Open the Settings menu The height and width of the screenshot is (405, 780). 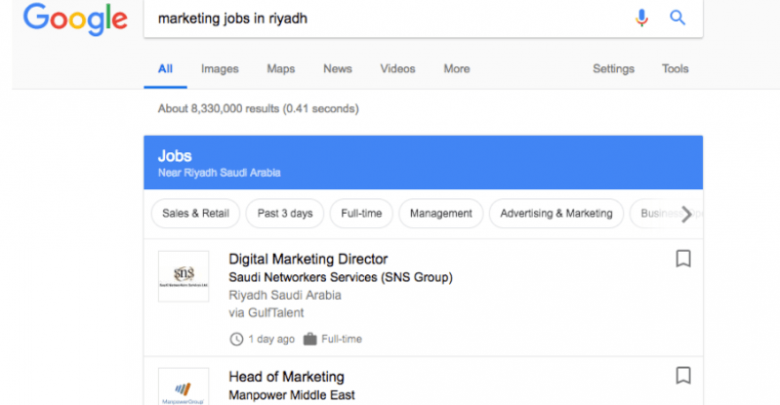pyautogui.click(x=613, y=69)
